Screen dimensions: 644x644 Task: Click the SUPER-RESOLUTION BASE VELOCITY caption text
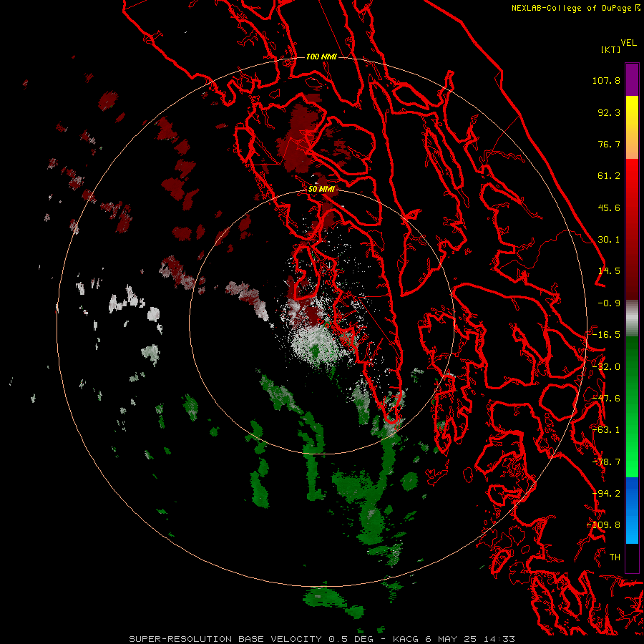tap(225, 639)
